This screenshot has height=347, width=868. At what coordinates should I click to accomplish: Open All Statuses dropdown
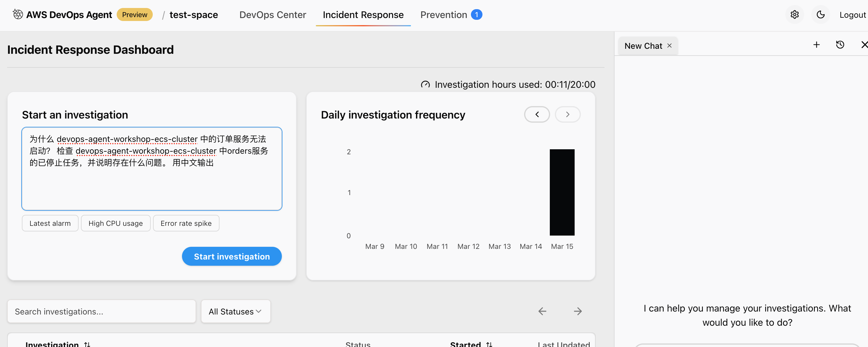(235, 311)
